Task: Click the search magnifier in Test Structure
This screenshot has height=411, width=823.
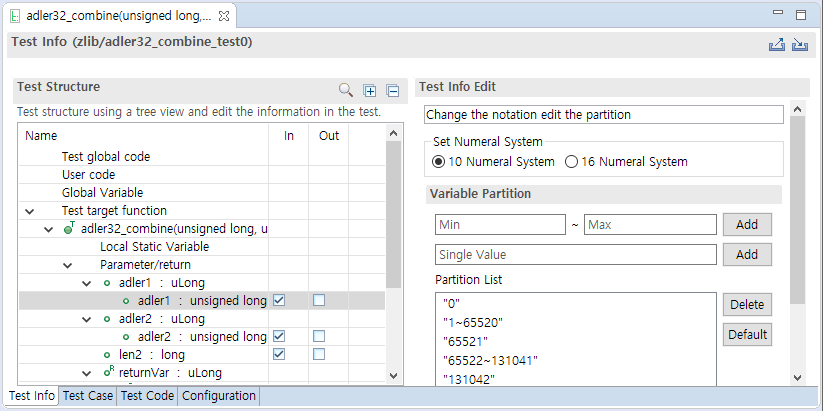Action: tap(345, 90)
